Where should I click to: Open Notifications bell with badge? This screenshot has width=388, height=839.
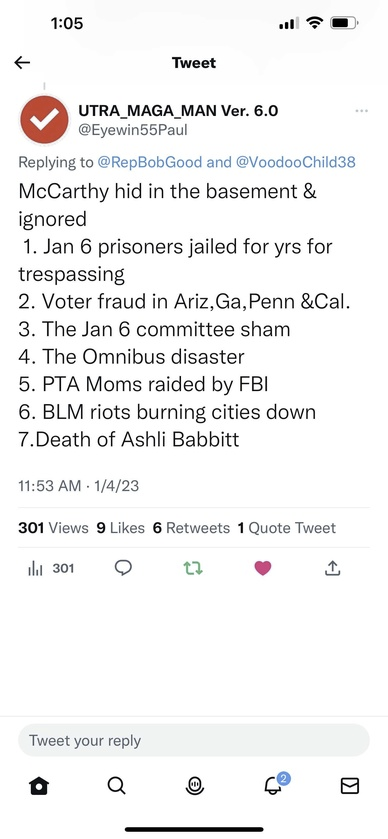pyautogui.click(x=274, y=783)
